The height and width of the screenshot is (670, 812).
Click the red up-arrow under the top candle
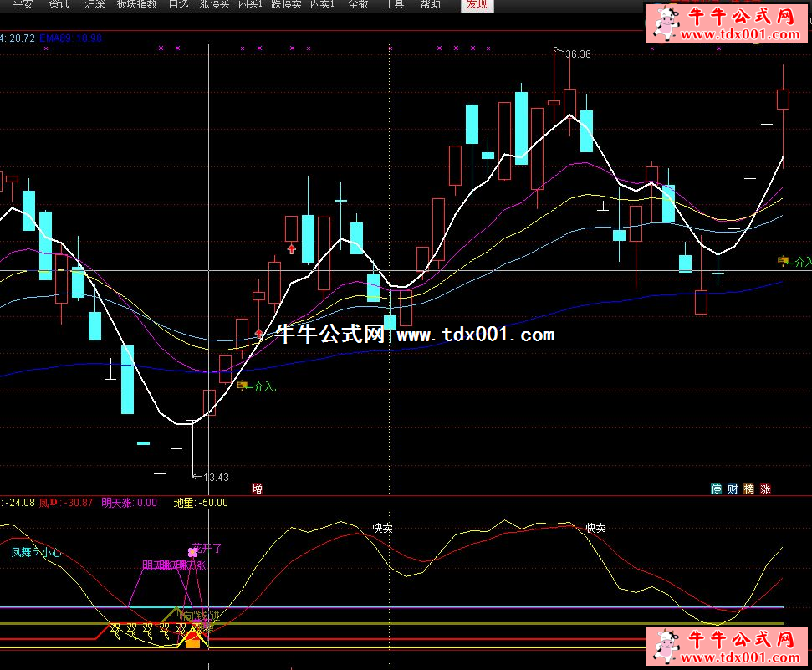[291, 248]
